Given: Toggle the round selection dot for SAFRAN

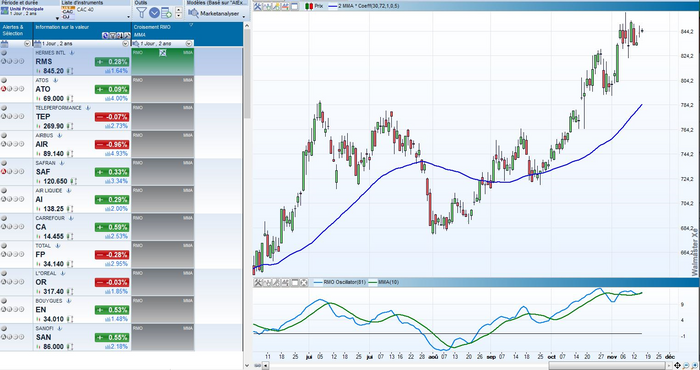Looking at the screenshot, I should pos(4,163).
